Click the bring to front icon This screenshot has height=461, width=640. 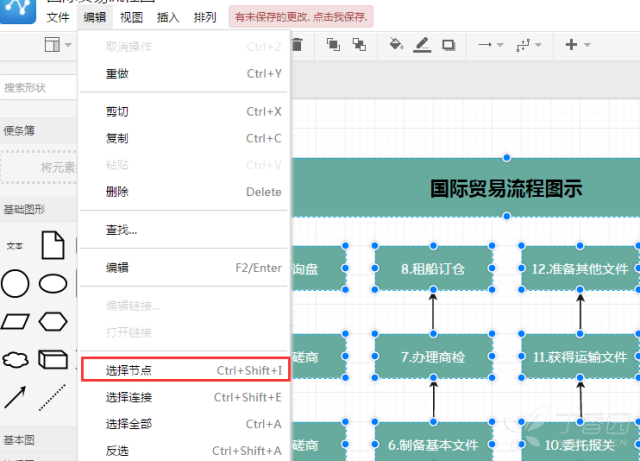pos(333,45)
